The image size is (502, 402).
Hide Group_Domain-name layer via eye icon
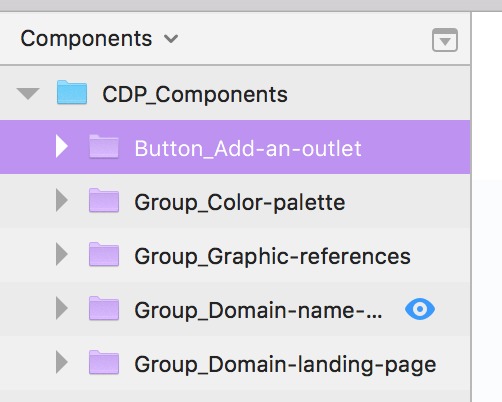pyautogui.click(x=420, y=309)
